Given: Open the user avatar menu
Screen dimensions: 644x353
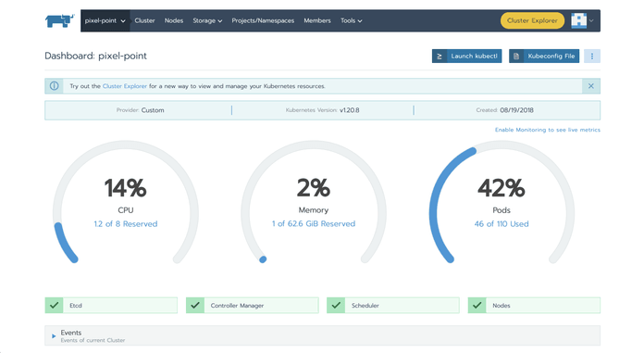Looking at the screenshot, I should coord(582,20).
